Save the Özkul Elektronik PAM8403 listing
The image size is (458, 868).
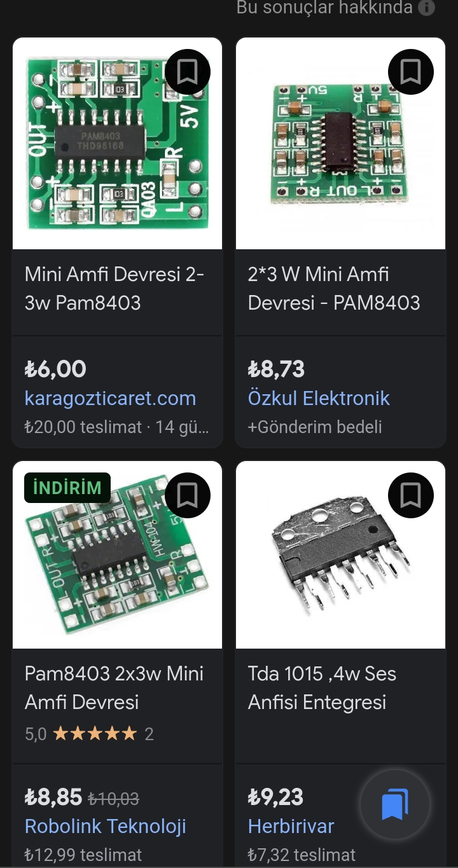410,72
